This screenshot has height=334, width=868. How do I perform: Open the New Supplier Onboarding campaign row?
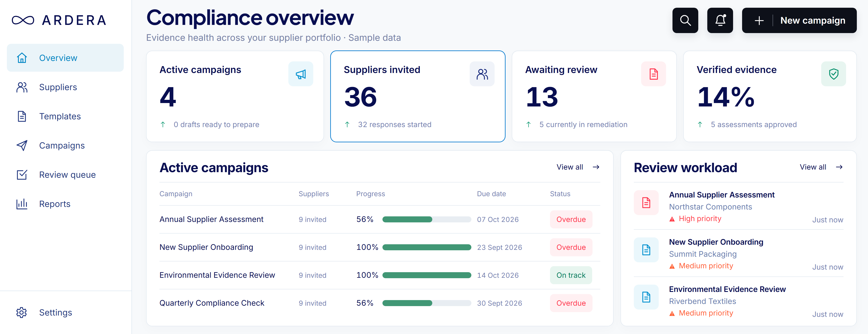tap(380, 247)
